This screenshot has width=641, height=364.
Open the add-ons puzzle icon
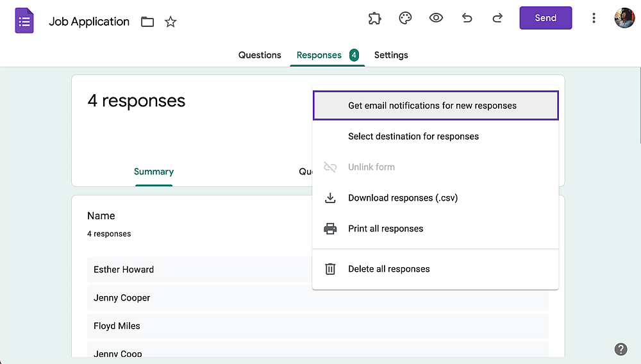coord(374,18)
